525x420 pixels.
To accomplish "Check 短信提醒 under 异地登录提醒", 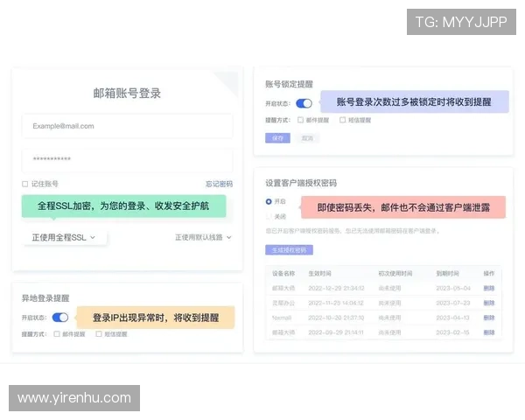I will pos(99,334).
